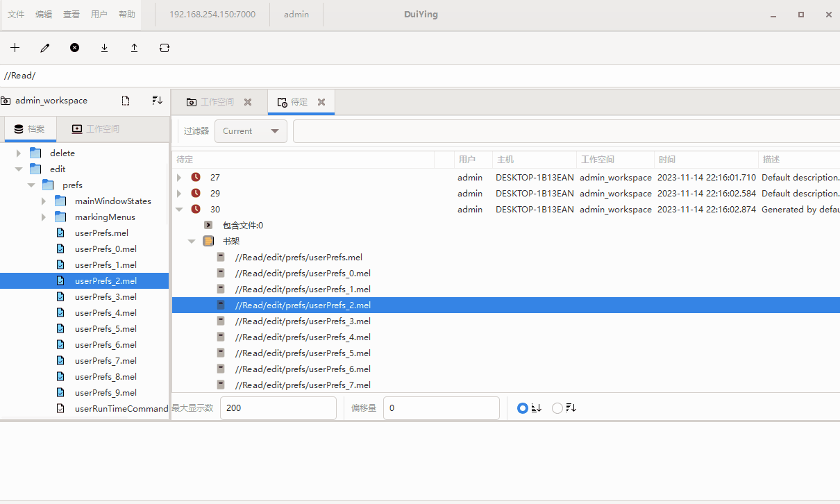This screenshot has height=504, width=840.
Task: Close the 待定 tab
Action: [x=321, y=102]
